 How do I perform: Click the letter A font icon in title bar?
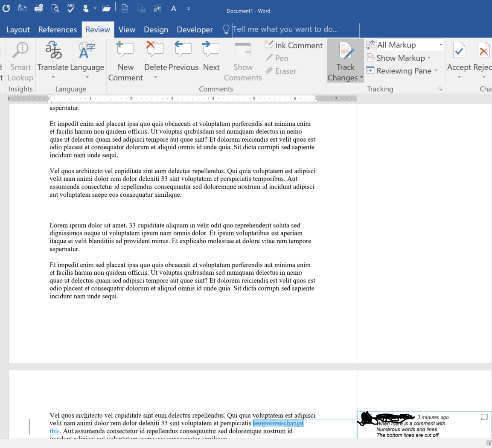tap(174, 9)
